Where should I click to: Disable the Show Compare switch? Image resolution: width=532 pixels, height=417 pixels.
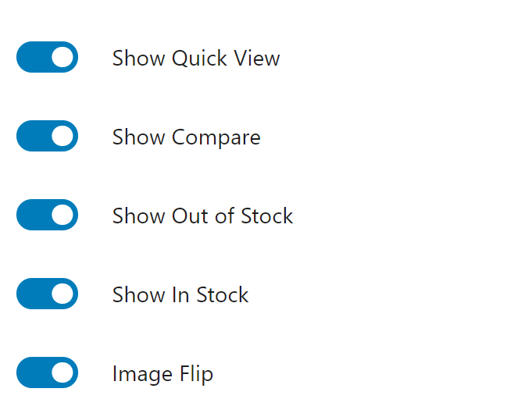click(x=47, y=137)
